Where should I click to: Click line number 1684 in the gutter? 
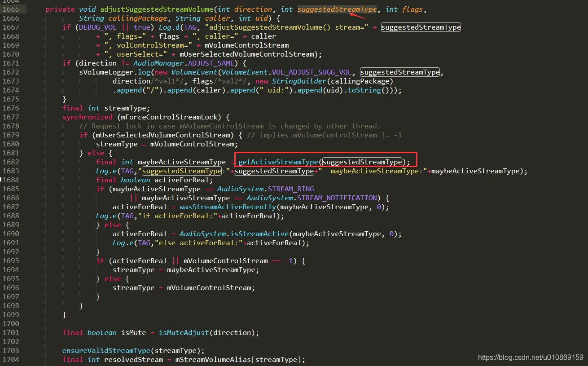10,180
